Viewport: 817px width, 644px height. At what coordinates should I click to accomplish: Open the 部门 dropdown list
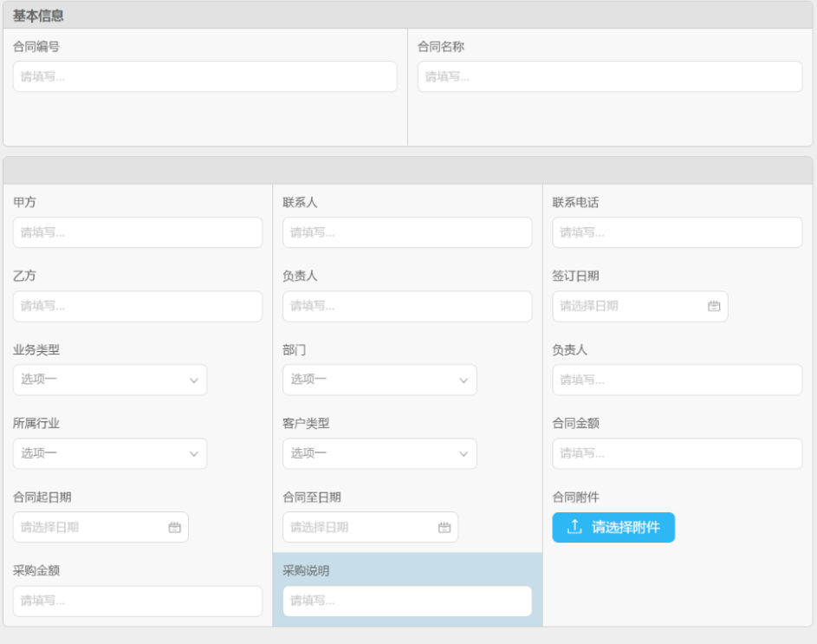pos(379,380)
